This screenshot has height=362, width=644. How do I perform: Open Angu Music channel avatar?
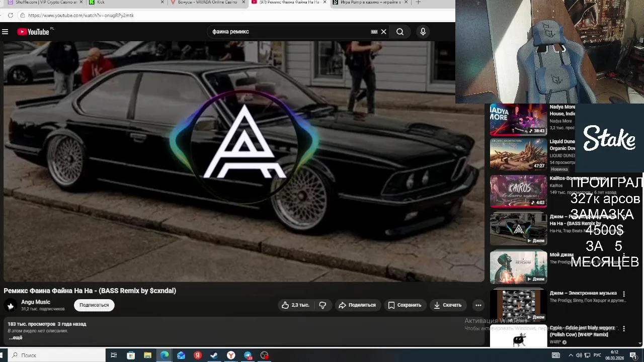(x=10, y=305)
